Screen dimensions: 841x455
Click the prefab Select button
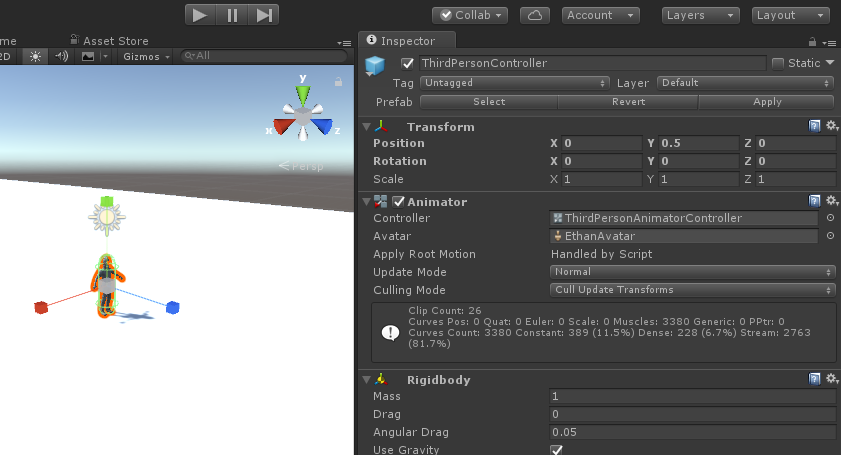click(489, 101)
